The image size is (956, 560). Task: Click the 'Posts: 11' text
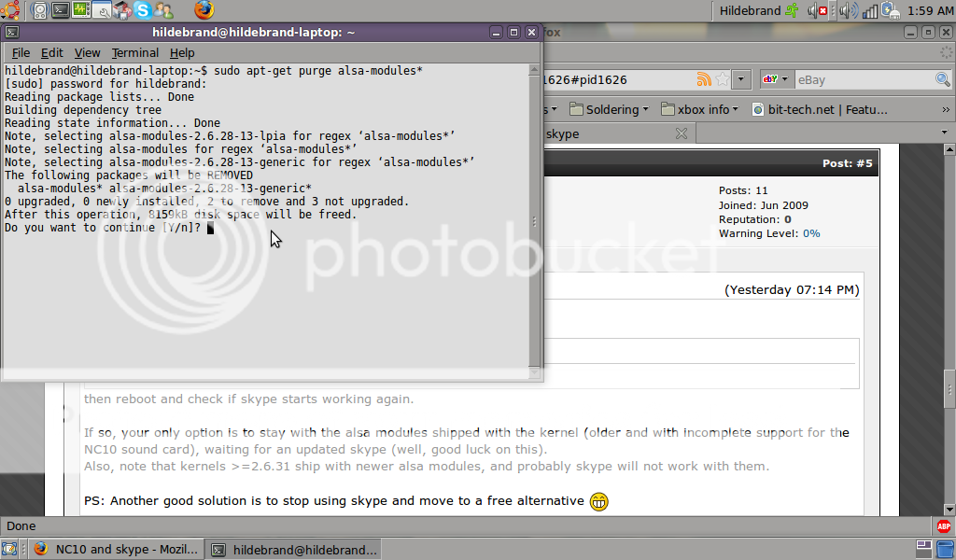[x=742, y=190]
